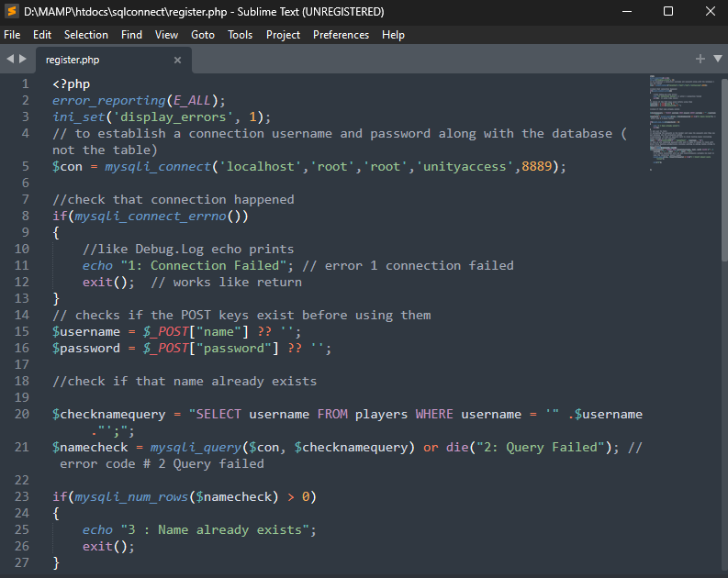Add a new tab with plus icon

(x=700, y=59)
